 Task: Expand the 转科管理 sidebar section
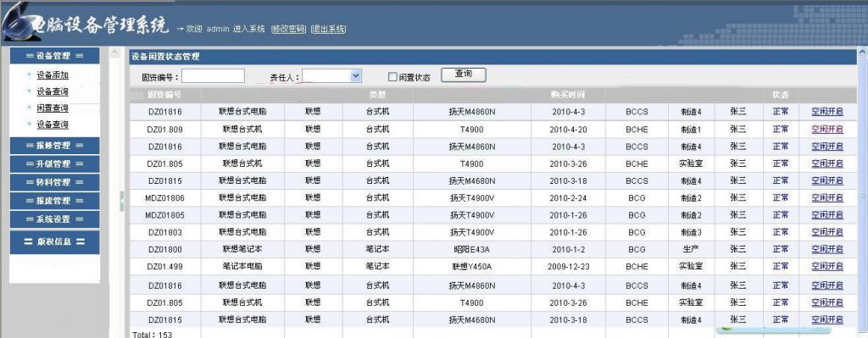click(54, 182)
